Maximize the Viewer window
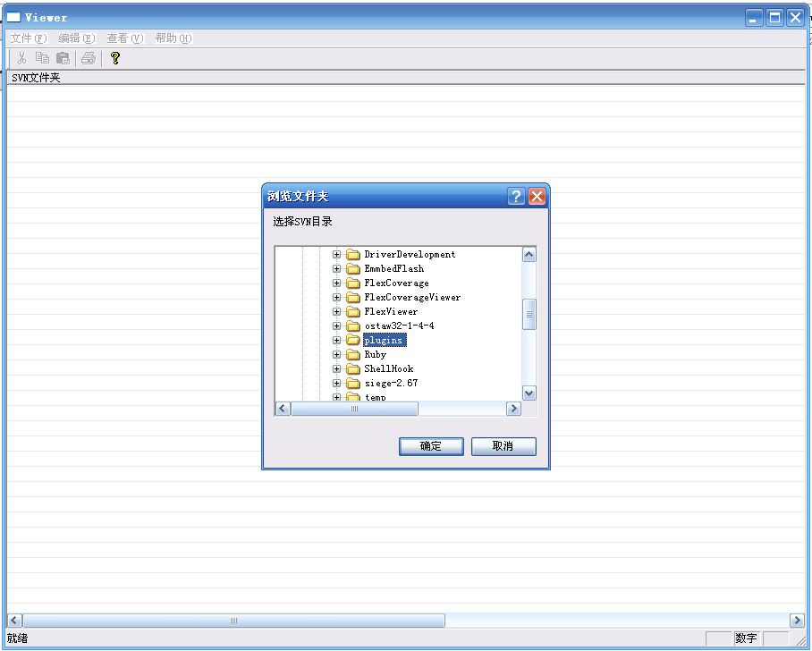This screenshot has height=651, width=812. coord(774,18)
